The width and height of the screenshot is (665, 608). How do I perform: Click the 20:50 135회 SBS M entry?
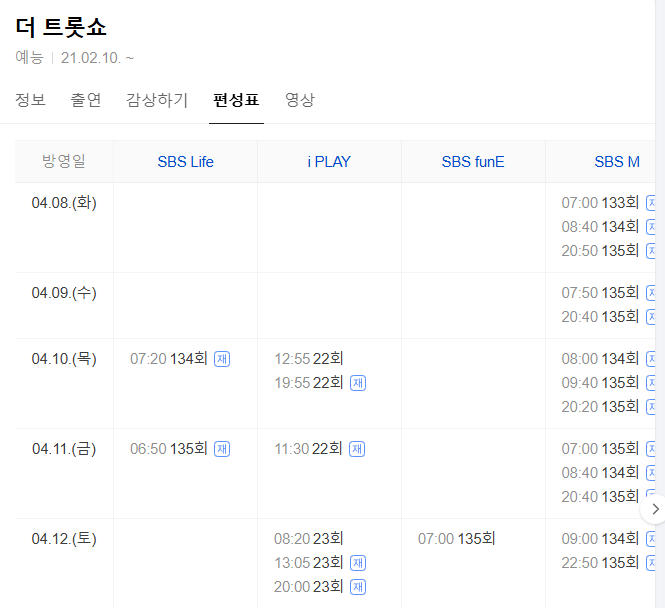pos(600,251)
